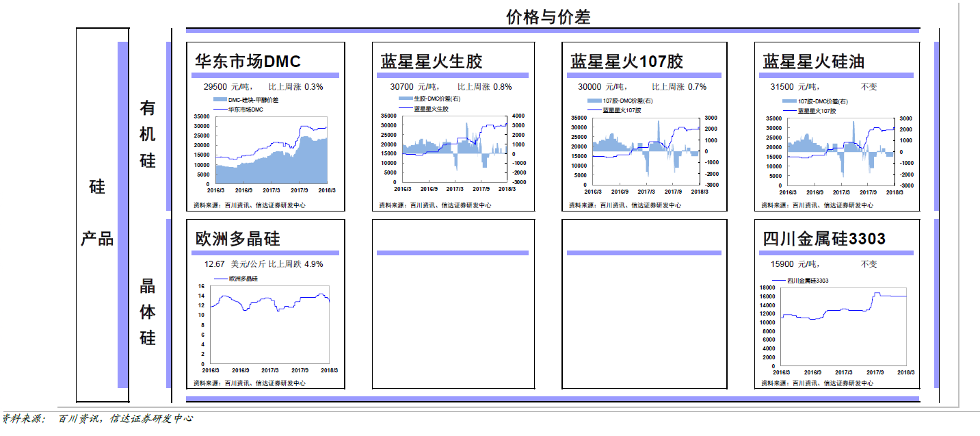Click the 12.67 美元/公斤 price text
The width and height of the screenshot is (980, 436).
[235, 264]
